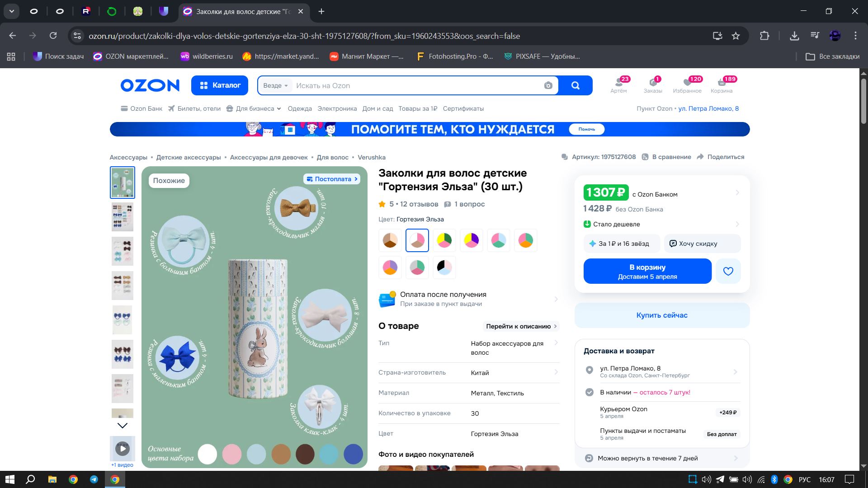Click the Поделиться share icon
Image resolution: width=868 pixels, height=488 pixels.
tap(700, 157)
